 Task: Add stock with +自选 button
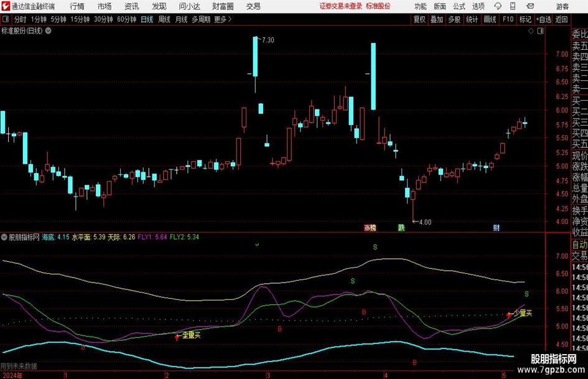(544, 19)
